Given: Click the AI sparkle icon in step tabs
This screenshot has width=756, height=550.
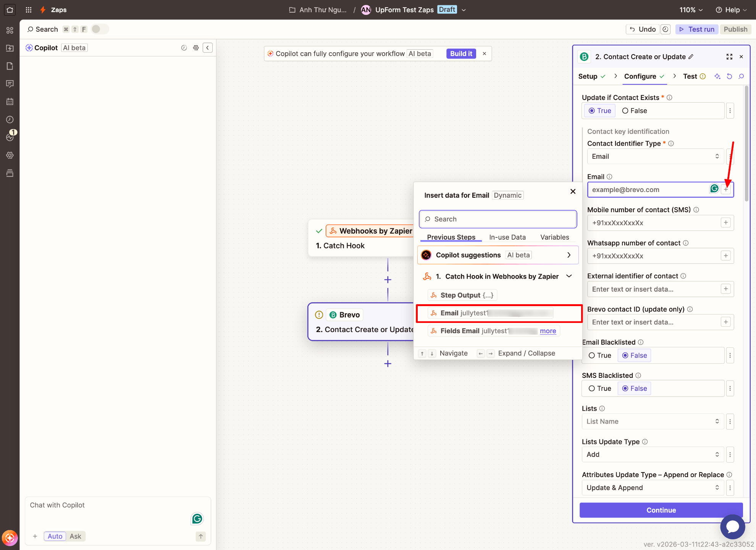Looking at the screenshot, I should pos(717,76).
